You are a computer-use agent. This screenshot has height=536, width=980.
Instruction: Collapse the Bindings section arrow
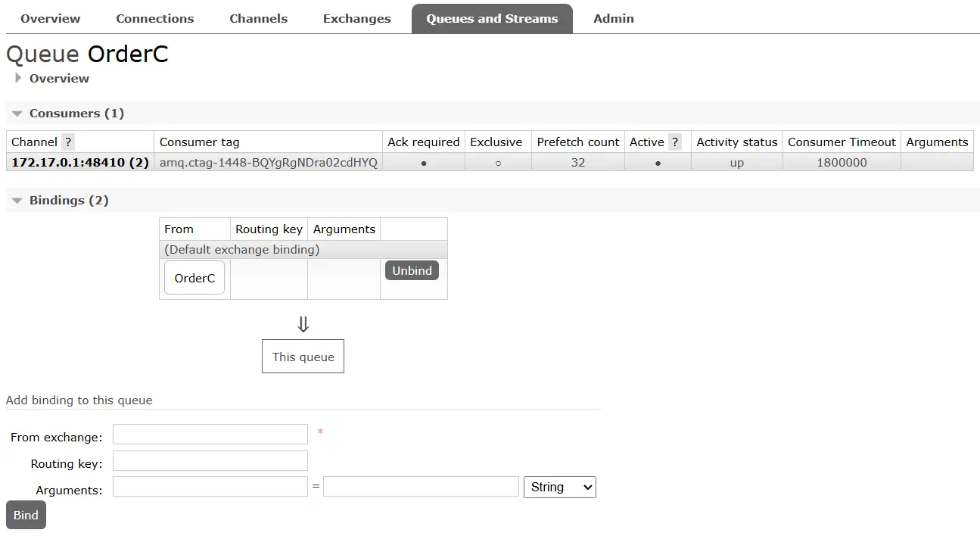pyautogui.click(x=16, y=200)
